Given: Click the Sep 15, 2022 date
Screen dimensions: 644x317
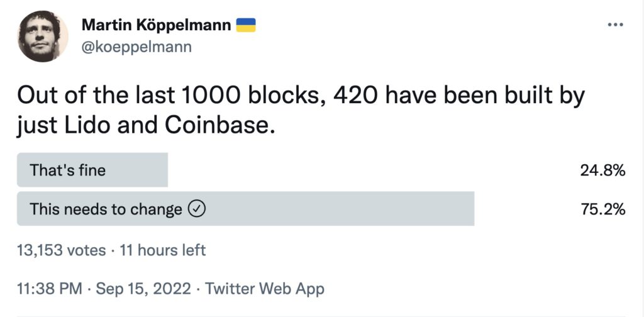Looking at the screenshot, I should point(143,289).
